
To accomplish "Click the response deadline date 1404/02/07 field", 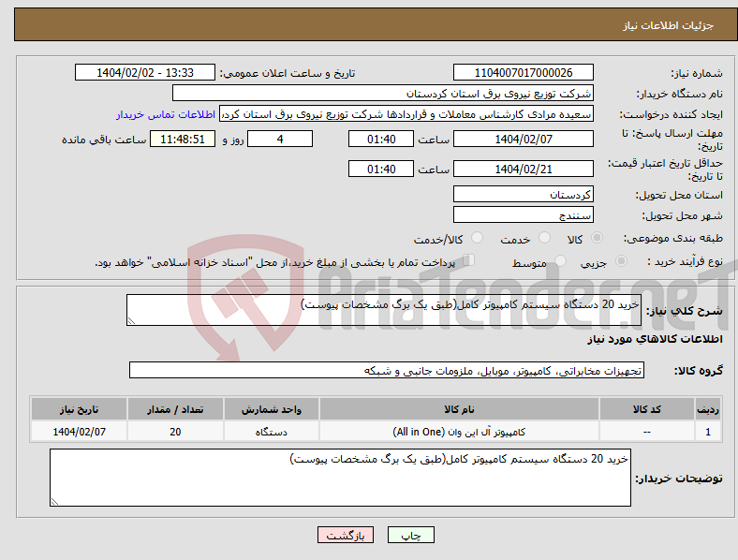I will [523, 139].
